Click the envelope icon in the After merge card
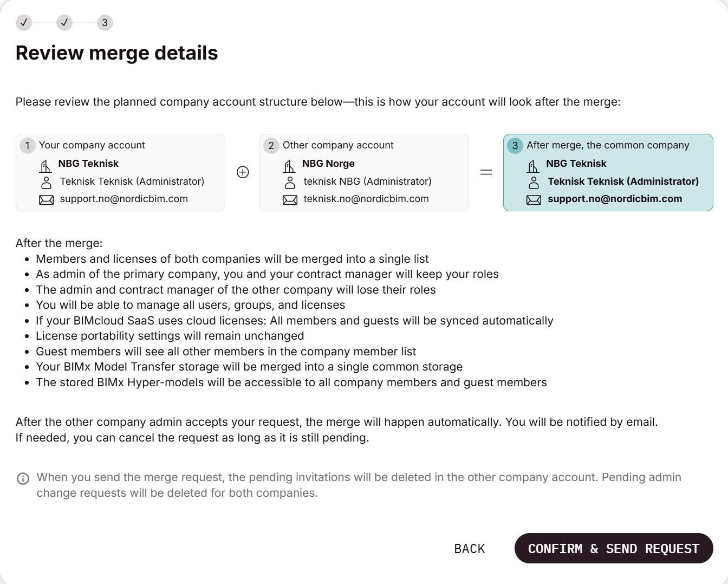 534,200
